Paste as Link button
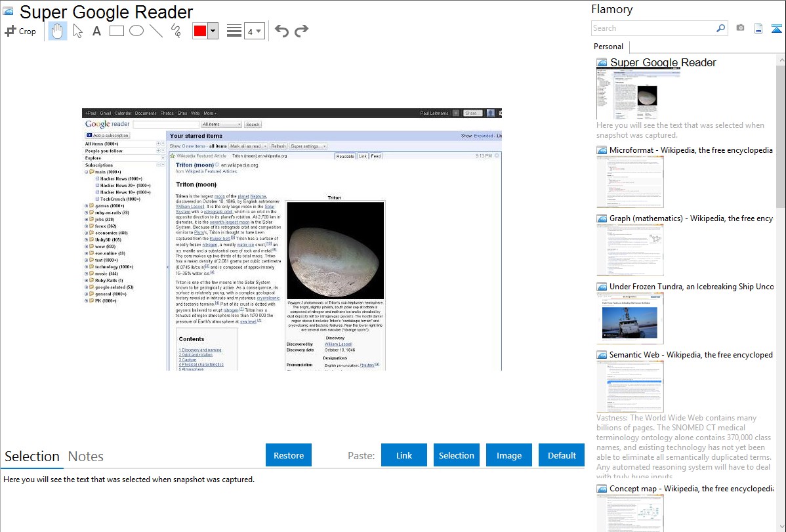This screenshot has height=532, width=786. coord(404,455)
